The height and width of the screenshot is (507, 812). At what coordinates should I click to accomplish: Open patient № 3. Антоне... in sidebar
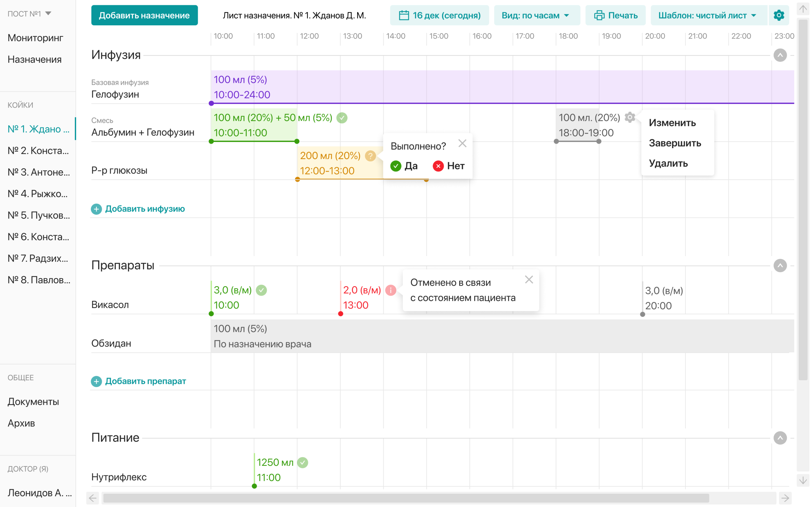coord(39,172)
